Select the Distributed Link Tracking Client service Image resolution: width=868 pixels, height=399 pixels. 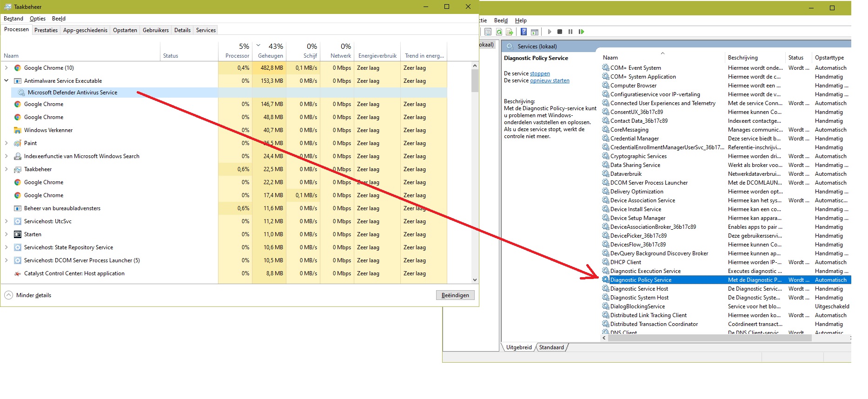[x=648, y=315]
